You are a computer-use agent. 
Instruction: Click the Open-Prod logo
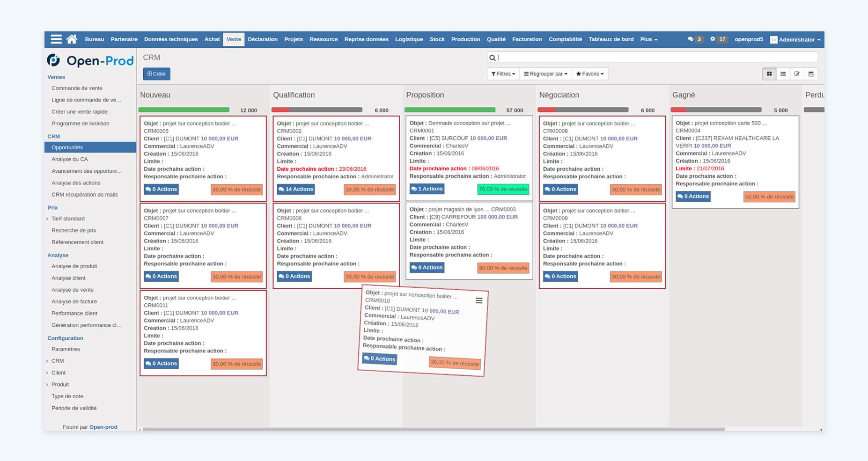(x=90, y=60)
